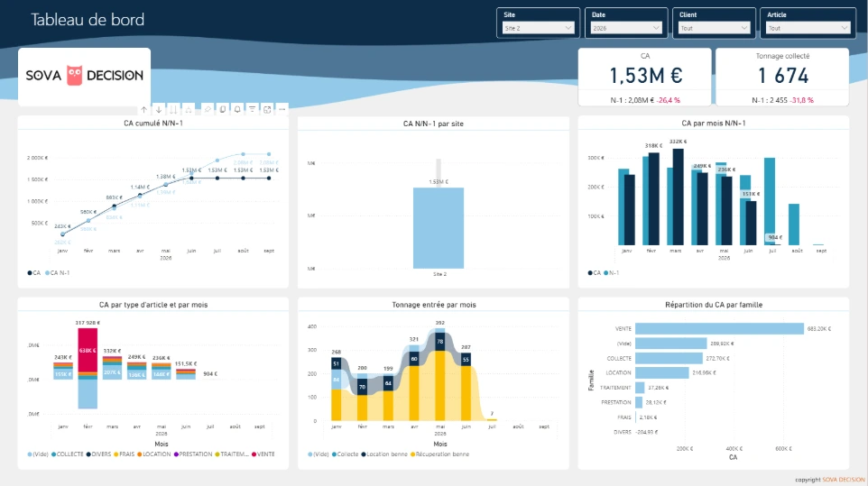This screenshot has width=868, height=486.
Task: Select the LOCATION bar in famille chart
Action: click(662, 373)
